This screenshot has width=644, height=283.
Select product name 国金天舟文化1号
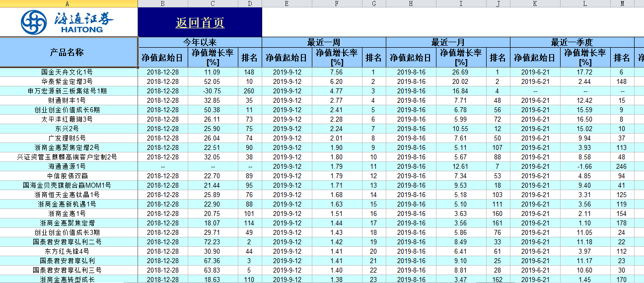(x=67, y=72)
